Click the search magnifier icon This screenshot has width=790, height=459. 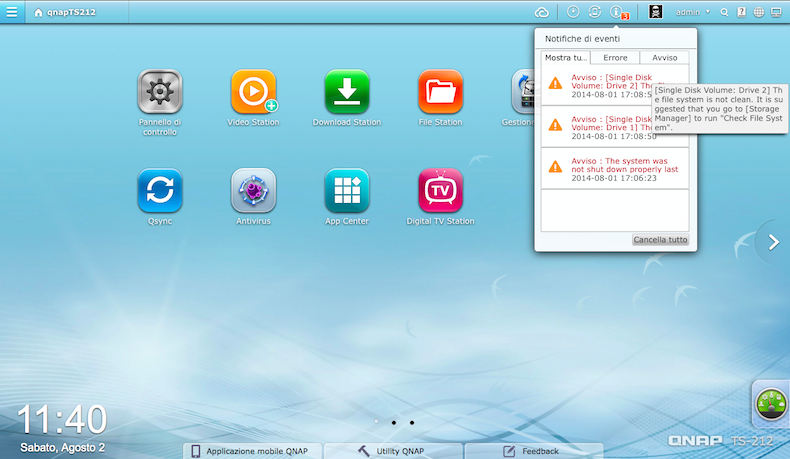click(725, 12)
